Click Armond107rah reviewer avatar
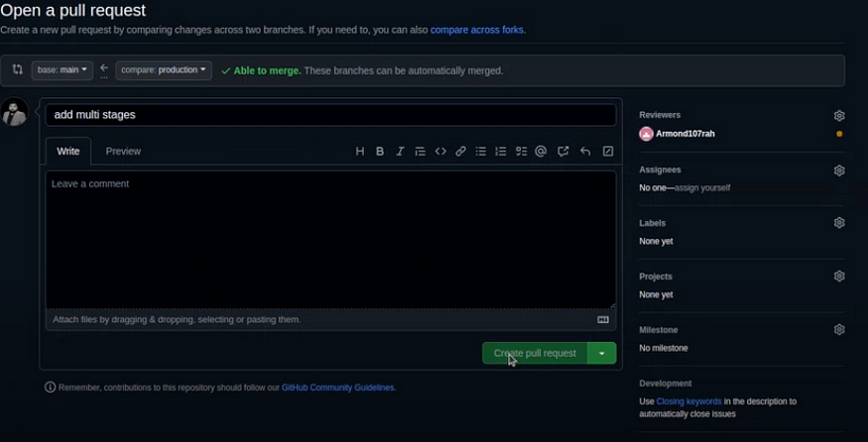 pyautogui.click(x=646, y=134)
